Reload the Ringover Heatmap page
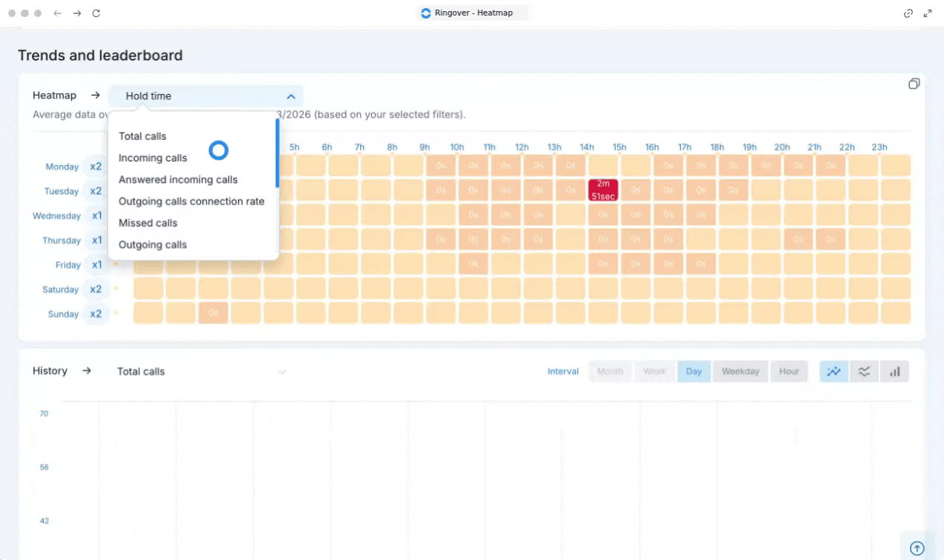Viewport: 944px width, 560px height. [x=96, y=13]
